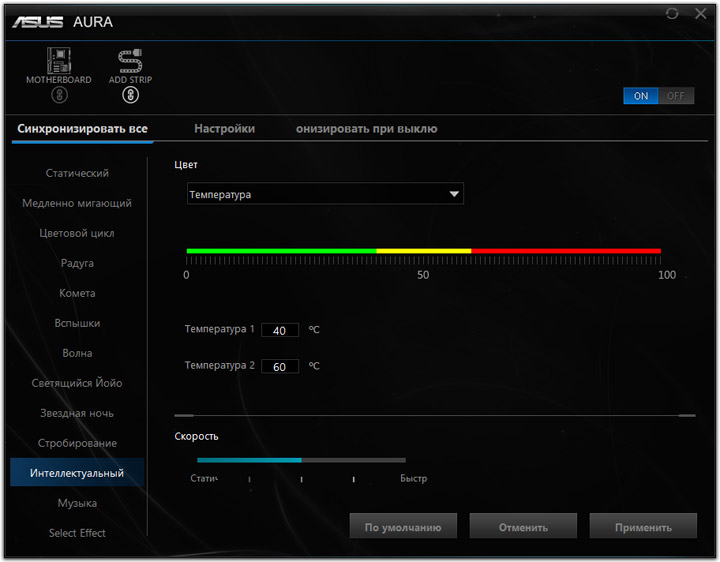The width and height of the screenshot is (720, 562).
Task: Choose the Комета effect
Action: 77,293
